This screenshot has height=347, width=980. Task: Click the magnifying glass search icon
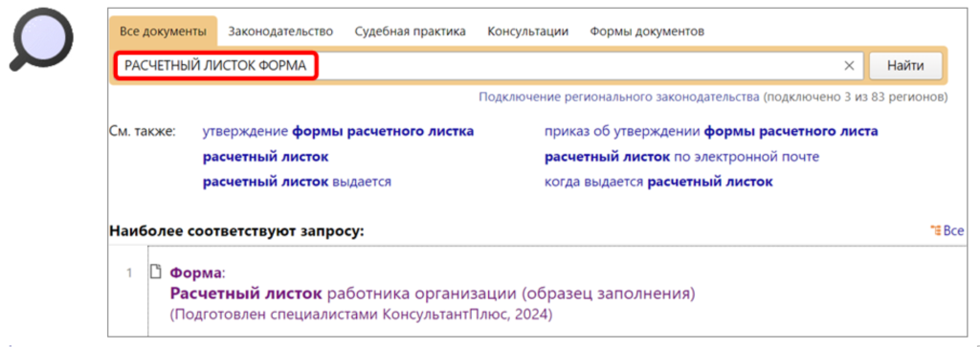pos(40,39)
